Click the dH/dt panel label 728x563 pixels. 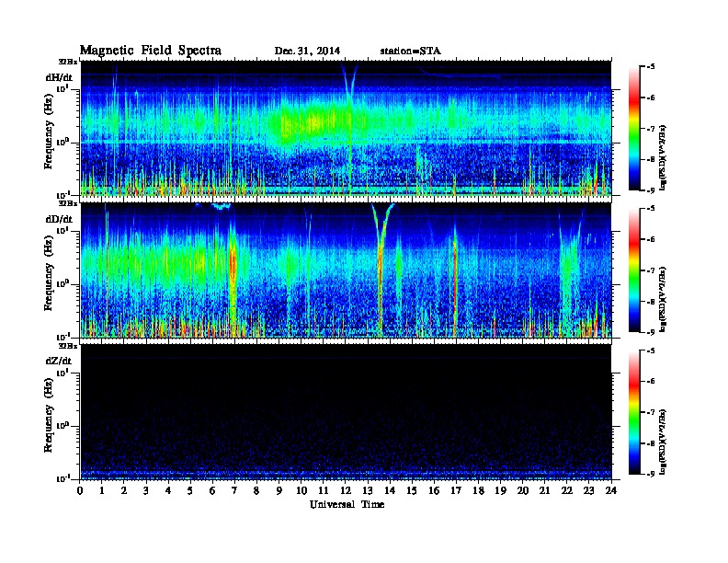pyautogui.click(x=59, y=77)
